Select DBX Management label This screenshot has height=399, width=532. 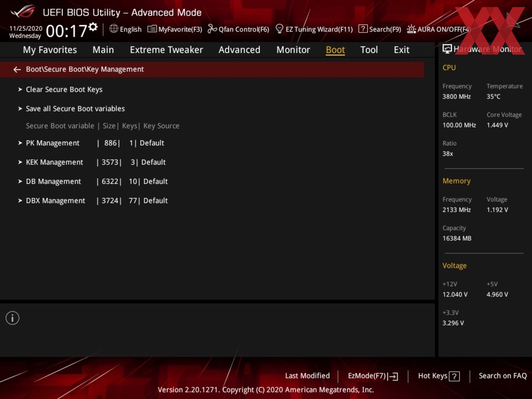pos(56,200)
